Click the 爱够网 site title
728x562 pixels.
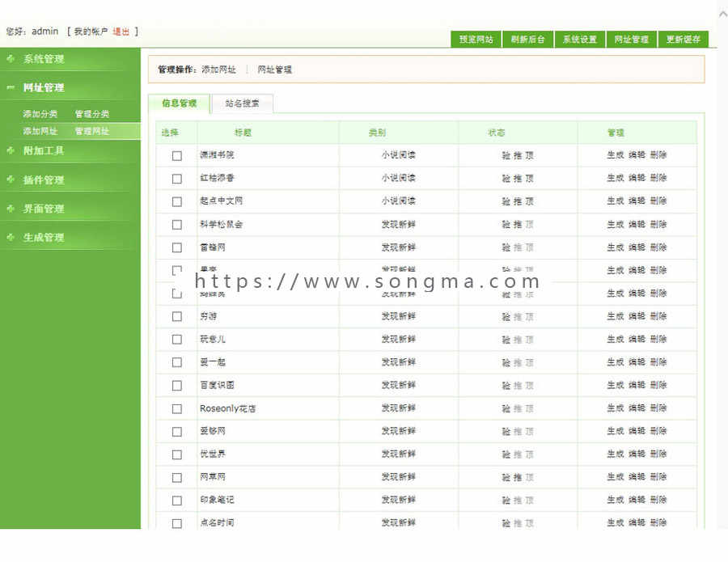(x=213, y=431)
